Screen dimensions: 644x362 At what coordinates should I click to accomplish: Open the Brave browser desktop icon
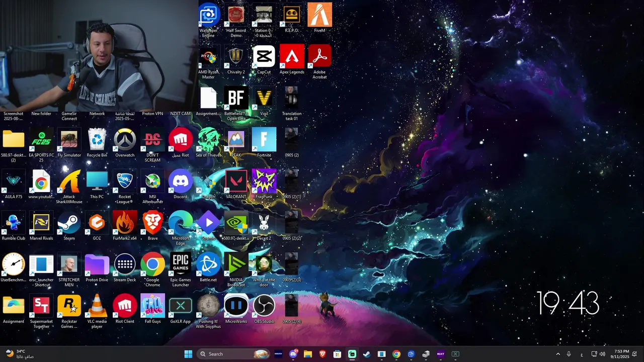point(152,224)
